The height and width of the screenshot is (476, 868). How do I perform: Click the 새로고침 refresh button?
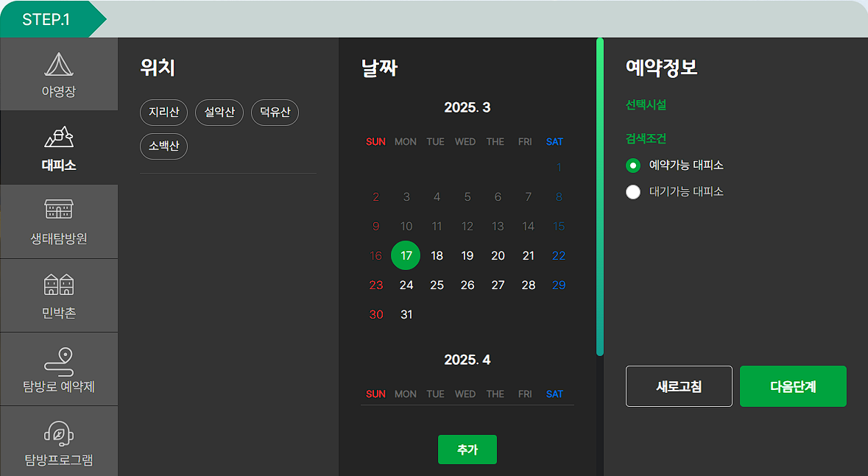[679, 386]
